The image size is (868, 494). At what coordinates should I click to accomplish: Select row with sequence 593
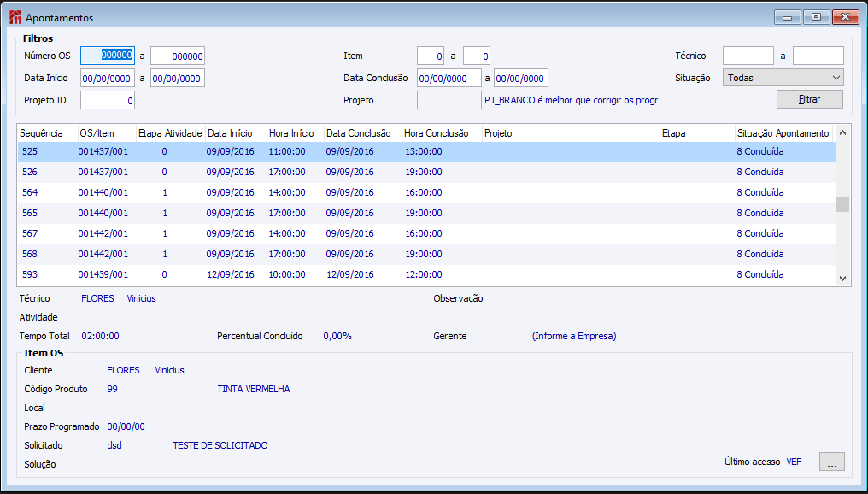click(x=256, y=274)
